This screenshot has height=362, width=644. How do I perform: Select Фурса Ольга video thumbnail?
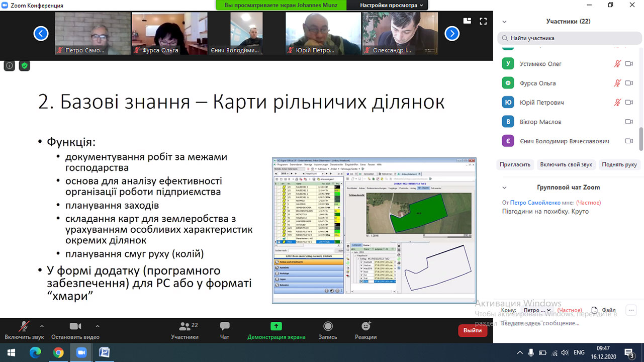click(x=169, y=33)
